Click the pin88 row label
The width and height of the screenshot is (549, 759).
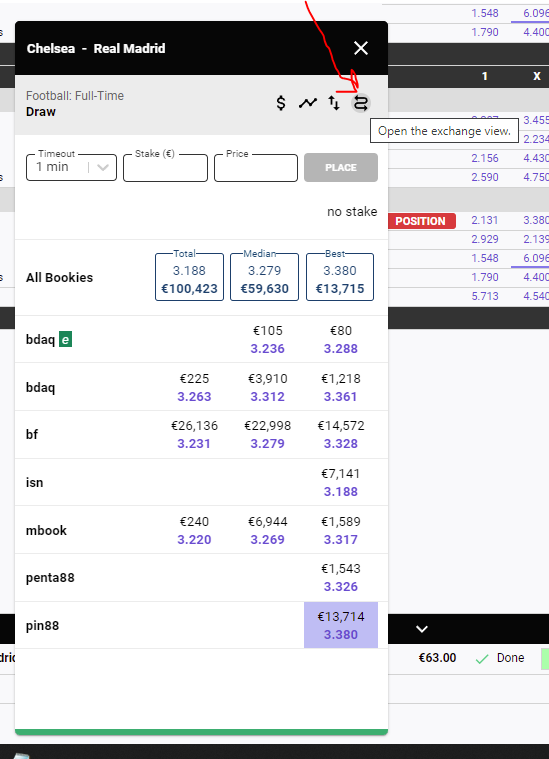click(x=43, y=626)
